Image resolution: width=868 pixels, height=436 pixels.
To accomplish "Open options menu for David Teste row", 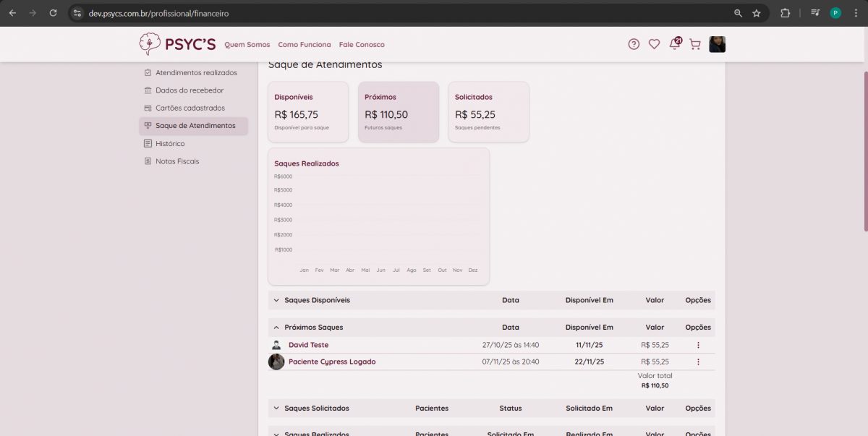I will [x=698, y=345].
